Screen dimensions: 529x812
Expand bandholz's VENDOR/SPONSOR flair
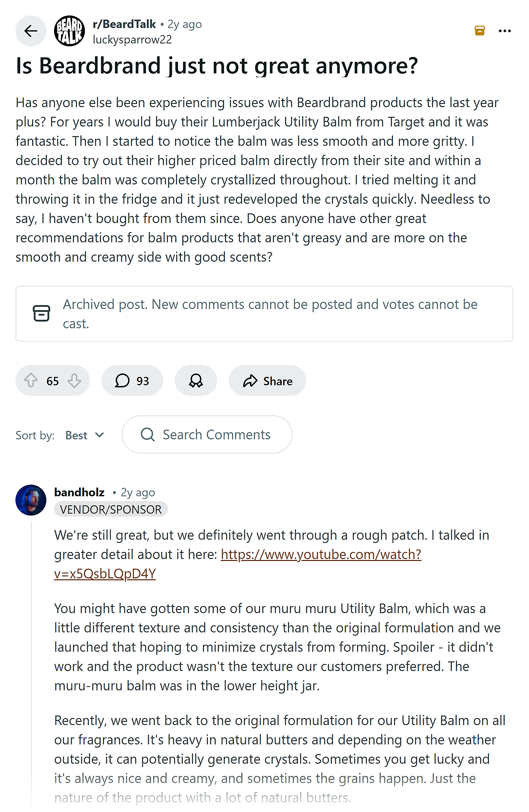coord(110,509)
